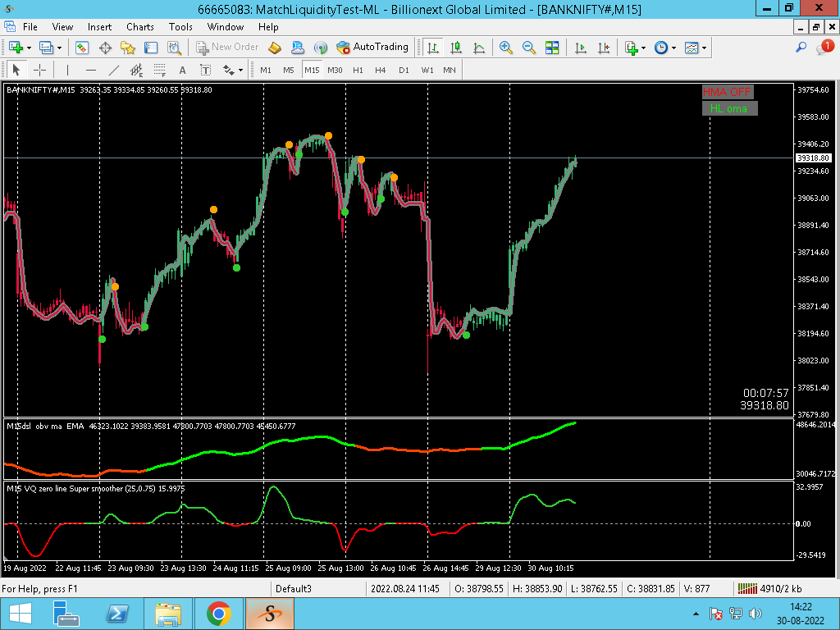
Task: Select the Fibonacci retracement tool
Action: (160, 71)
